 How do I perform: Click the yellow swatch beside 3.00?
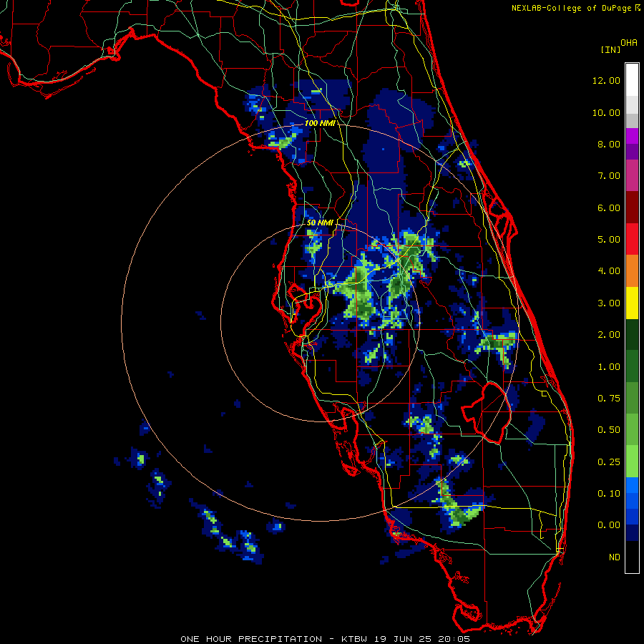(632, 303)
